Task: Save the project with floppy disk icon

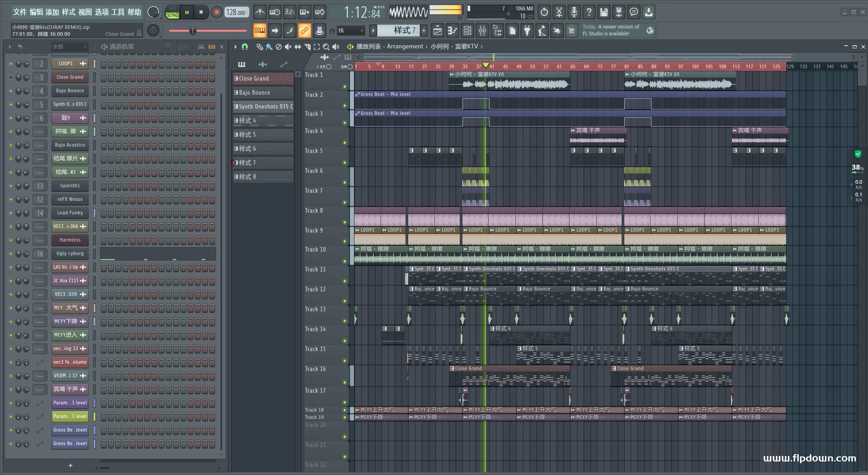Action: (604, 12)
